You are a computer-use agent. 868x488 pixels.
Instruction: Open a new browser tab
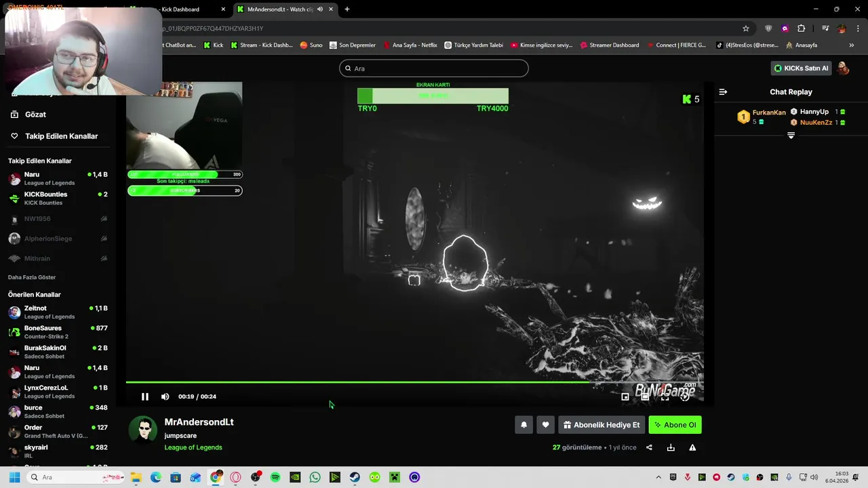pyautogui.click(x=347, y=9)
